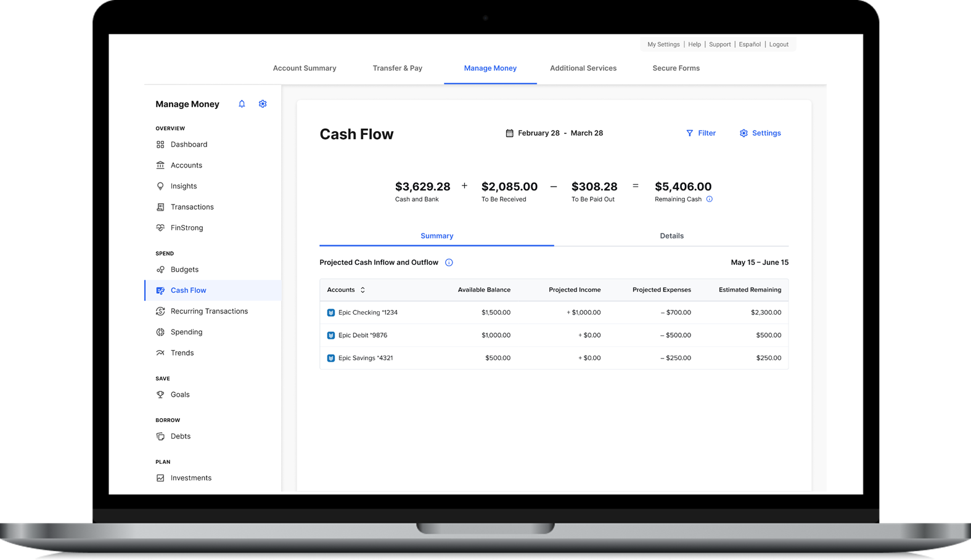Click the Epic Debit *9876 account name
This screenshot has height=560, width=971.
click(363, 336)
